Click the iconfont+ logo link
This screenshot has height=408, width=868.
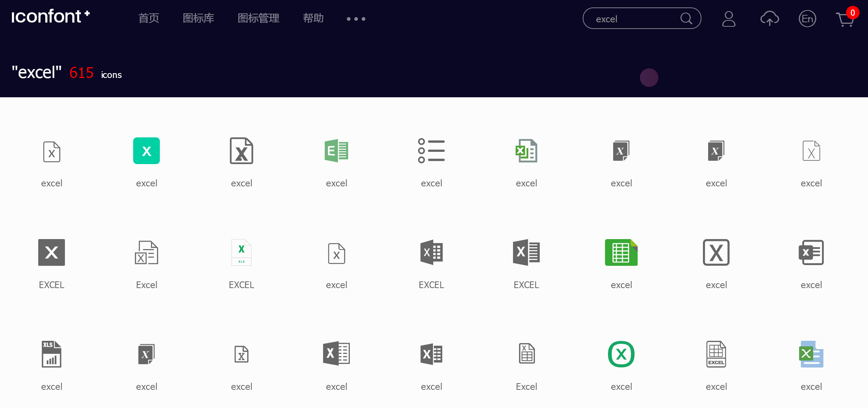(51, 17)
